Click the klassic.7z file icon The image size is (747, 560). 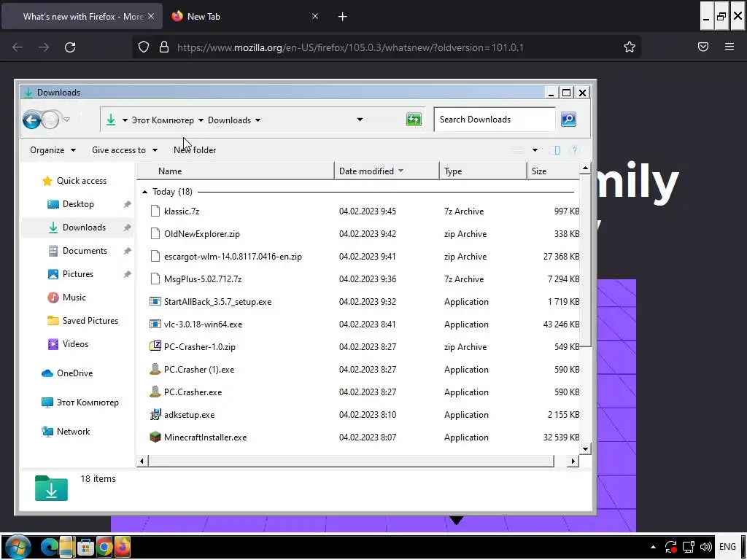(155, 211)
